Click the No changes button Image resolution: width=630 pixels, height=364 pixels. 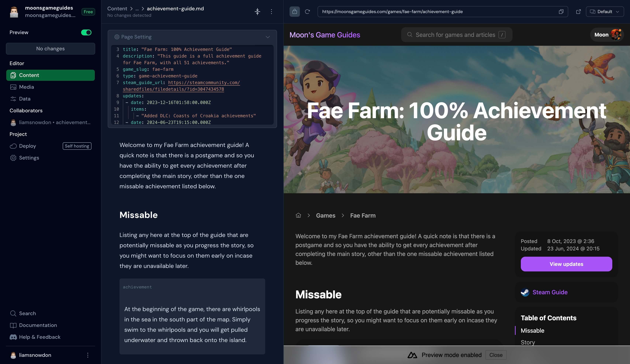coord(51,48)
